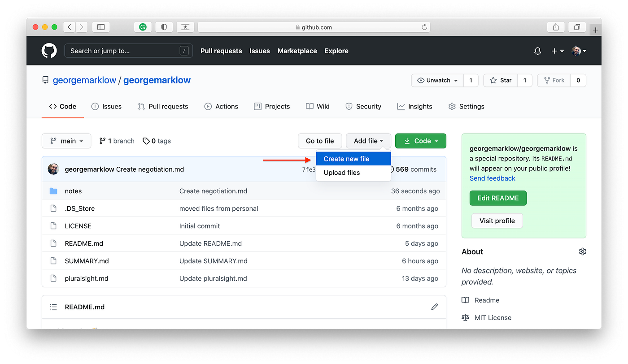The width and height of the screenshot is (628, 364).
Task: Click the github.com address bar
Action: (x=314, y=27)
